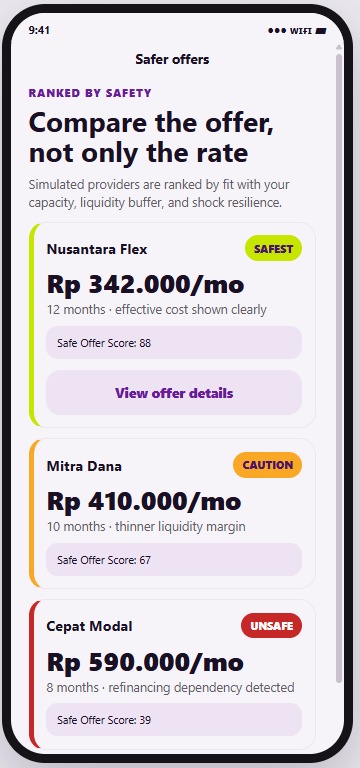Click the Rp 410.000/mo price

[144, 502]
